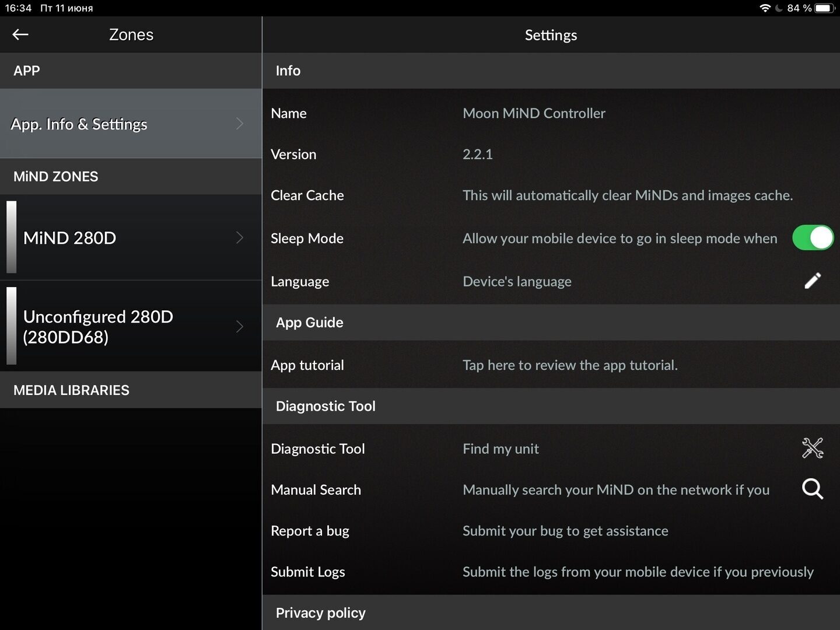Tap the Diagnostic Tool row label

317,449
